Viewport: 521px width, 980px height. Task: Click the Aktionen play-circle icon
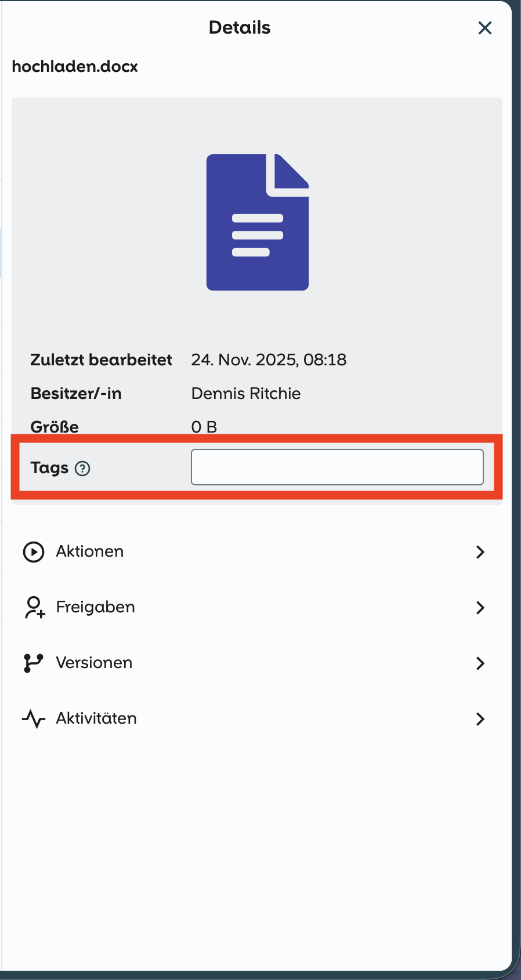point(34,552)
